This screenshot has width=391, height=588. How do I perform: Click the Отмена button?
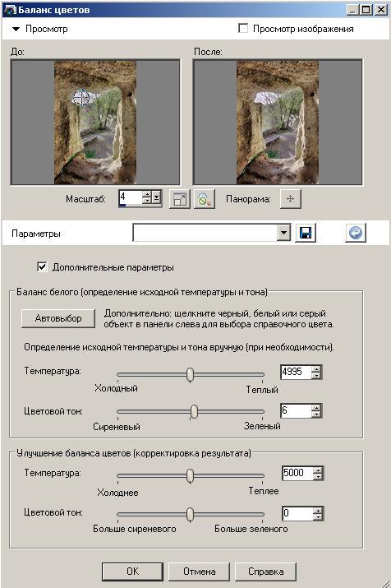(200, 572)
